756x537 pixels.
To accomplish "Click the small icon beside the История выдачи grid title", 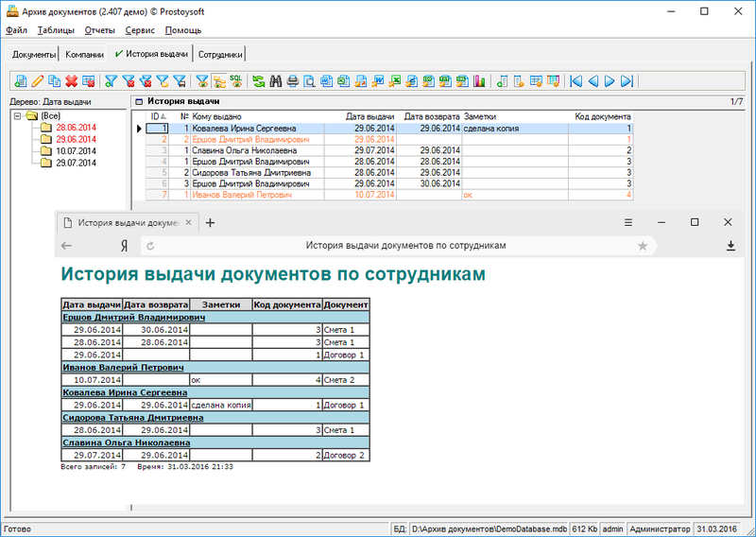I will click(139, 102).
